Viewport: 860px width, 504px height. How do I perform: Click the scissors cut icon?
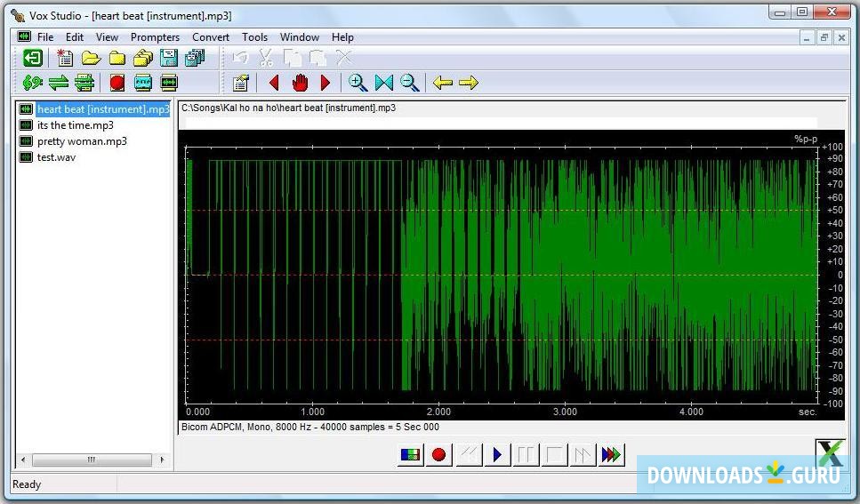(x=266, y=57)
